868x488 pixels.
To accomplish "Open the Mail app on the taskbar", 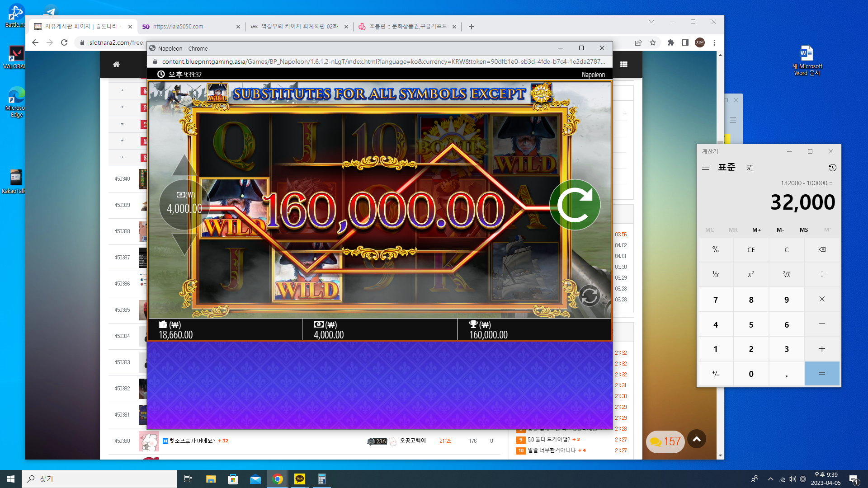I will [x=255, y=479].
